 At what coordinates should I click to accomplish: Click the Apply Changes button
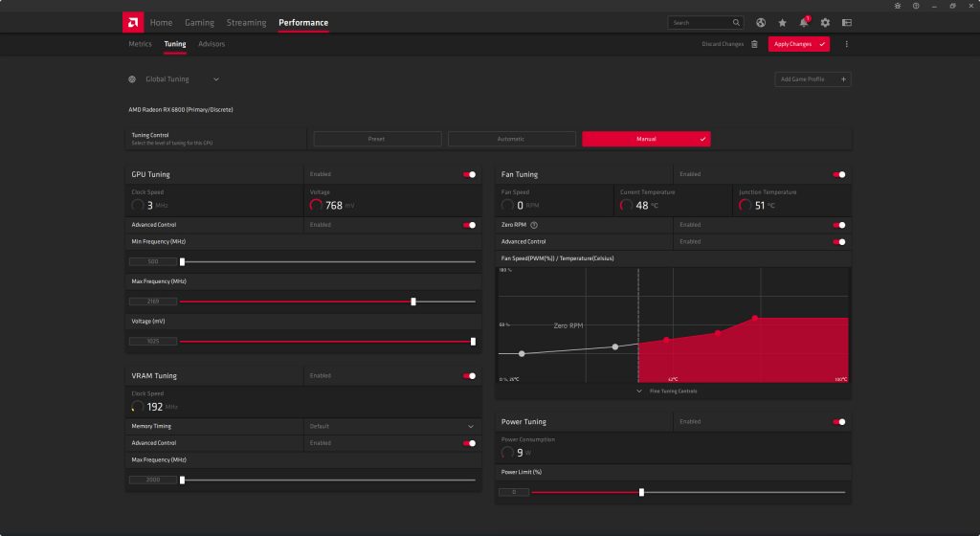point(798,44)
